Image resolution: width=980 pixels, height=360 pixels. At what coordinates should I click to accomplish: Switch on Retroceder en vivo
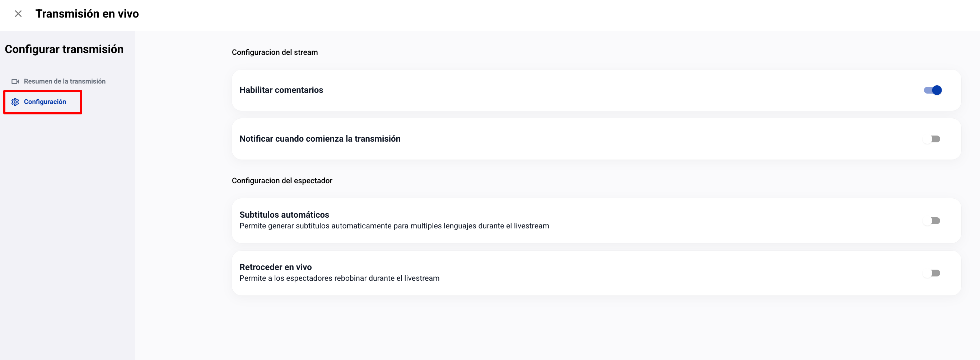[x=932, y=273]
